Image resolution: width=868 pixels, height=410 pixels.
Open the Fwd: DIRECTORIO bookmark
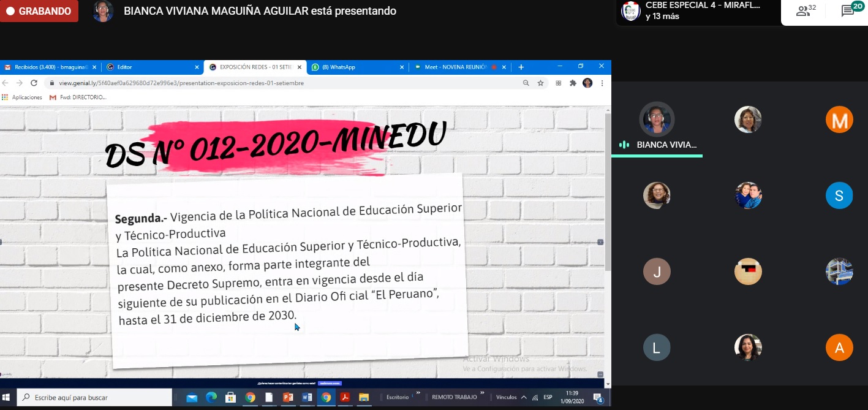[78, 97]
